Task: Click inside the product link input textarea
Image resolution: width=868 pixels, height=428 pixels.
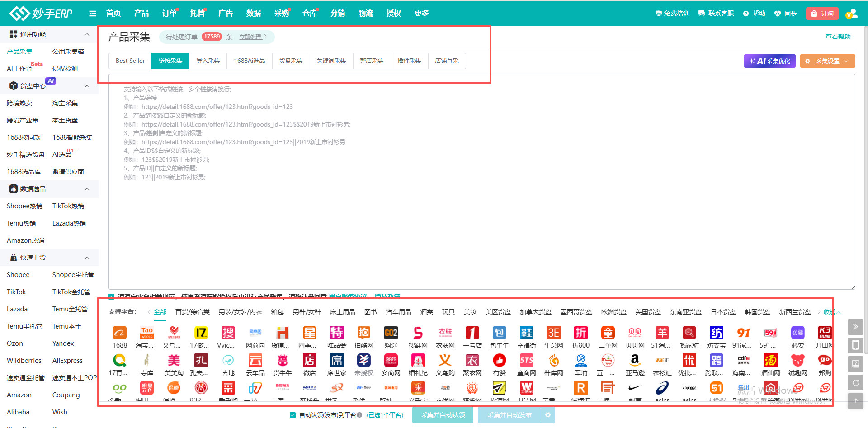Action: coord(481,226)
